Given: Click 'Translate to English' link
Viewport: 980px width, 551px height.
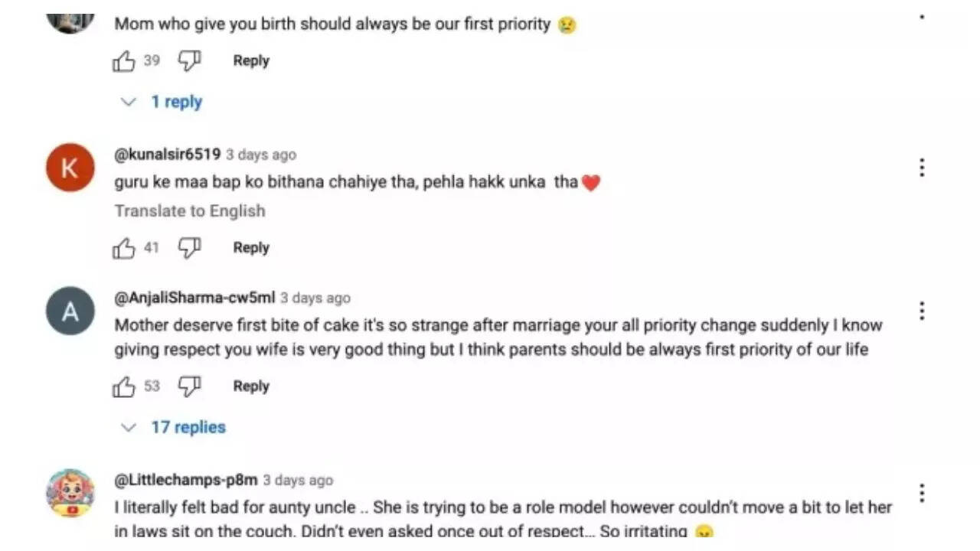Looking at the screenshot, I should 190,210.
